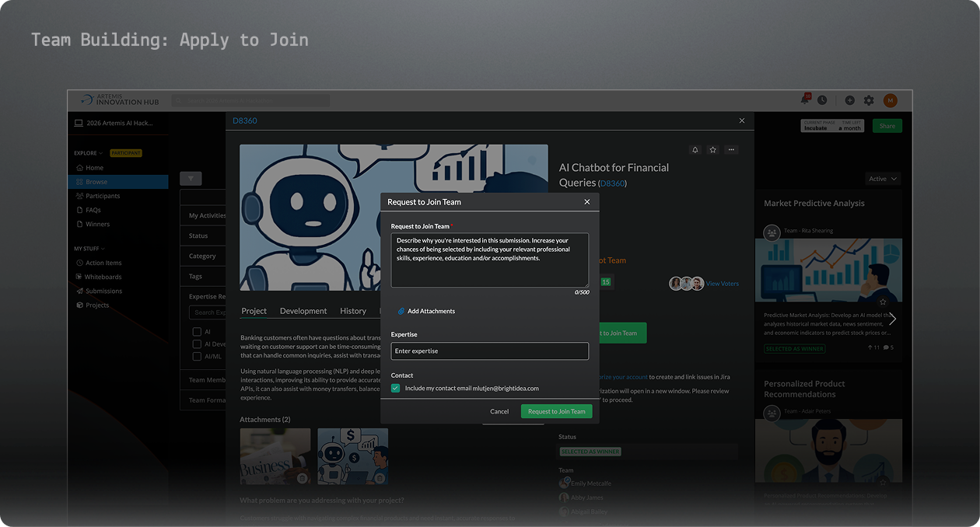Uncheck Include my contact email checkbox
The image size is (980, 527).
click(x=396, y=388)
